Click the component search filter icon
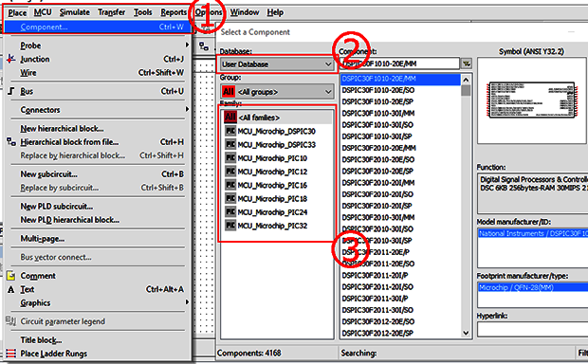The image size is (588, 364). click(467, 64)
